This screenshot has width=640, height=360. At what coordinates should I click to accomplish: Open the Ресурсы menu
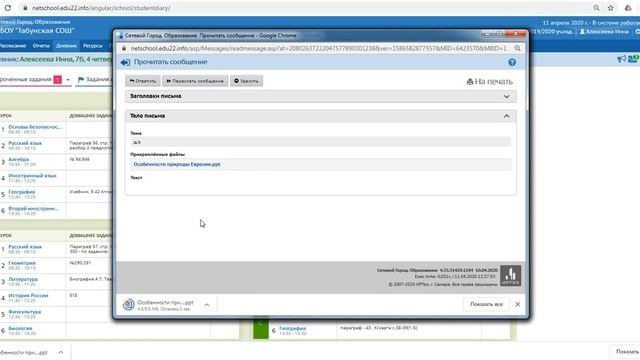pyautogui.click(x=93, y=46)
